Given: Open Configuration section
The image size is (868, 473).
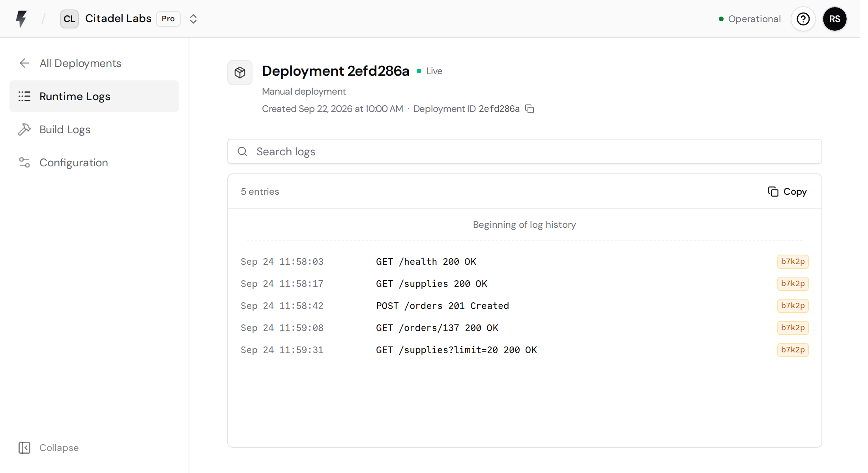Looking at the screenshot, I should (94, 162).
